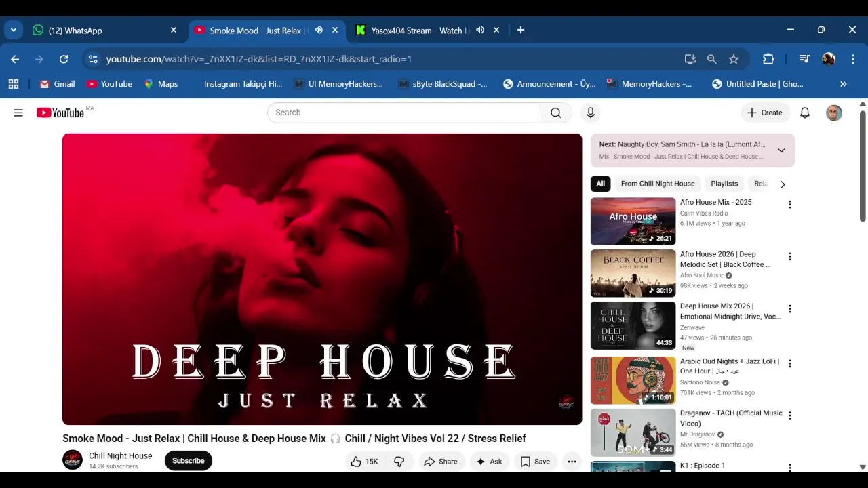Open options for Afro House Mix - 2025
Viewport: 868px width, 488px height.
click(789, 205)
